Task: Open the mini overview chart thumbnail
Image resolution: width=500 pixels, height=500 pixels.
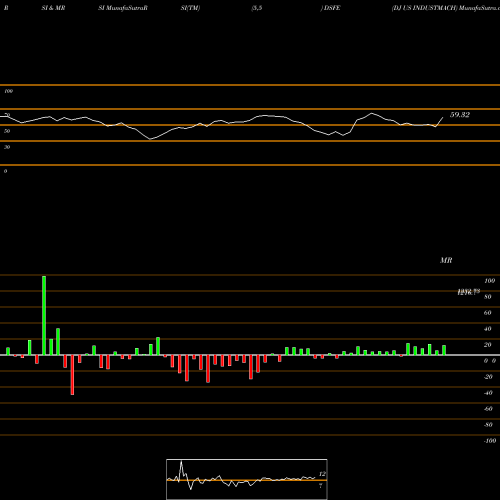Action: point(247,479)
